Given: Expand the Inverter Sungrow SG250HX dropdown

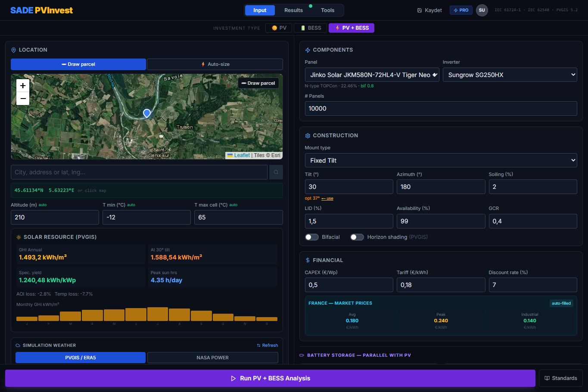Looking at the screenshot, I should 510,75.
